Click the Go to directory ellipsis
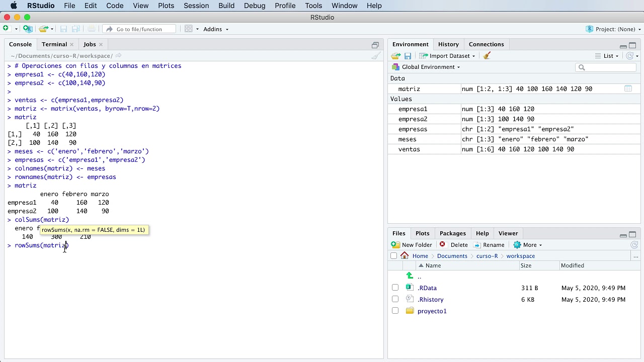Image resolution: width=644 pixels, height=362 pixels. pos(636,256)
